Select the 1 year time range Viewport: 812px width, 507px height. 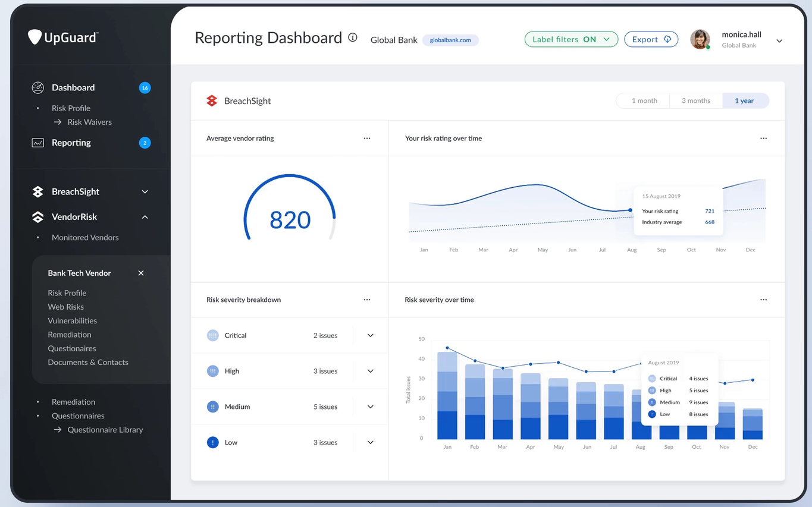pos(745,100)
